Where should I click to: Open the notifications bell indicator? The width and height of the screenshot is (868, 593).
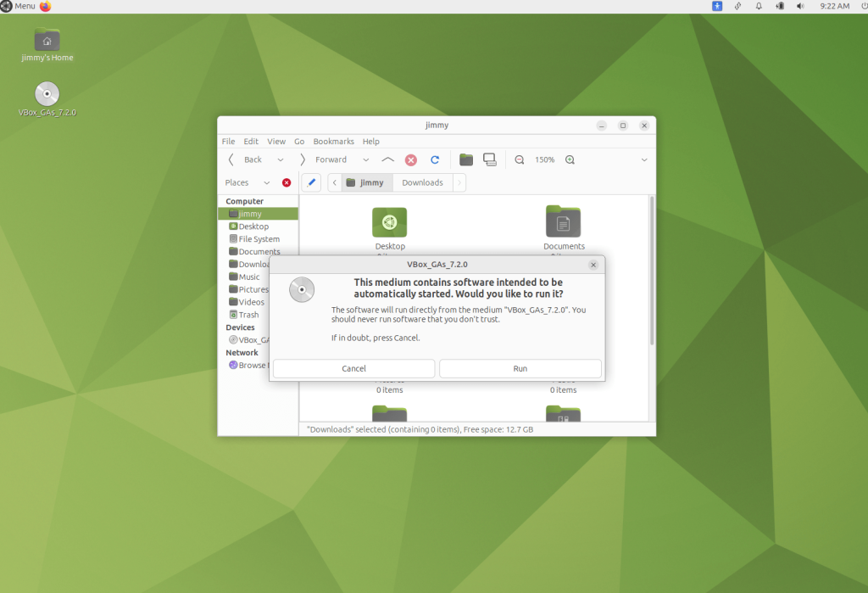pos(759,6)
